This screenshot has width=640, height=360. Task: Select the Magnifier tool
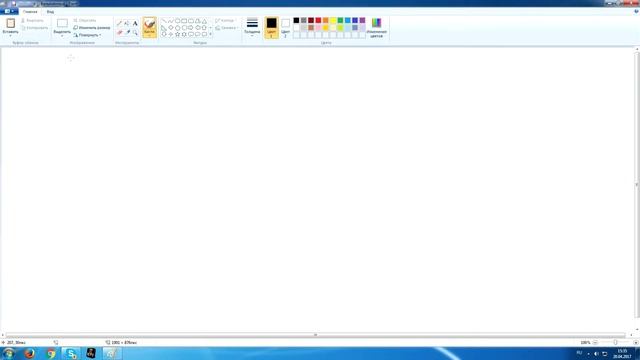[135, 32]
